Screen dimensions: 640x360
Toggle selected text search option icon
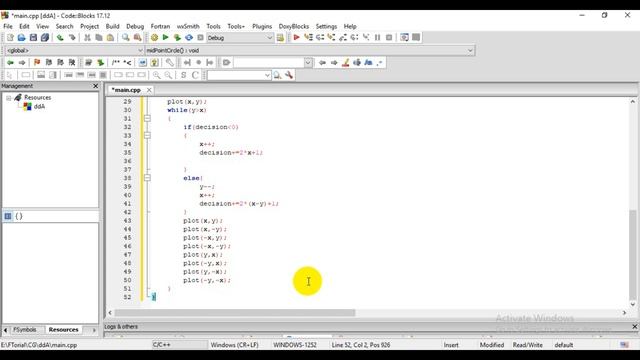[x=357, y=62]
